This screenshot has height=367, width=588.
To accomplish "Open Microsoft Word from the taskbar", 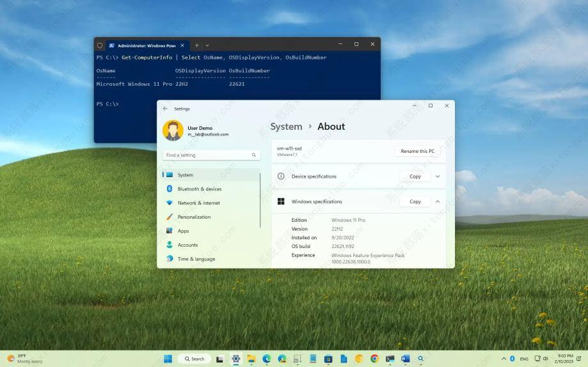I will [x=405, y=359].
